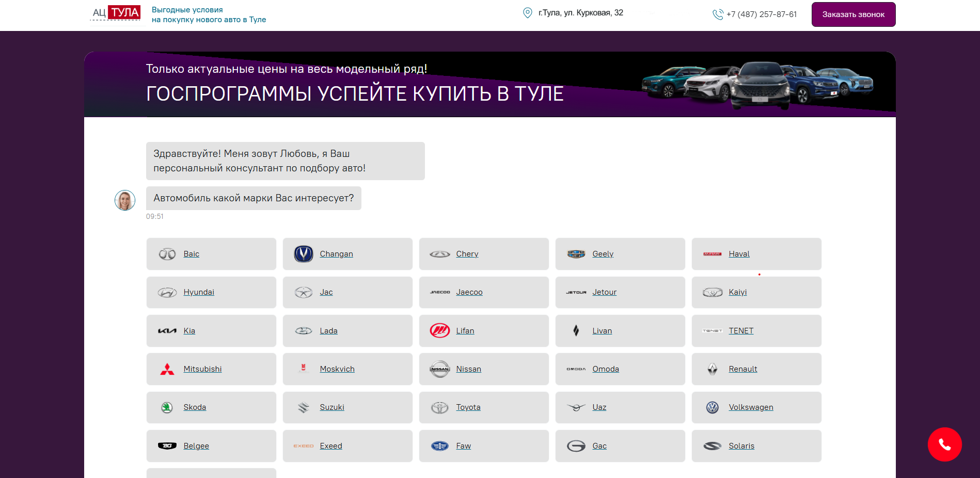The image size is (980, 478).
Task: Click the consultant Любовь avatar photo
Action: 125,200
